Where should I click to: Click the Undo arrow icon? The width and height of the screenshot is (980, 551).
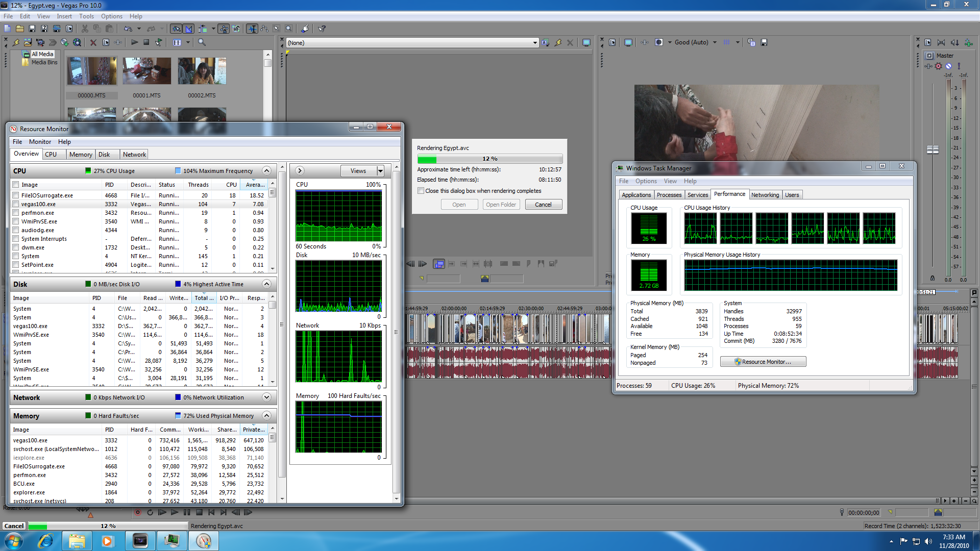(x=128, y=29)
